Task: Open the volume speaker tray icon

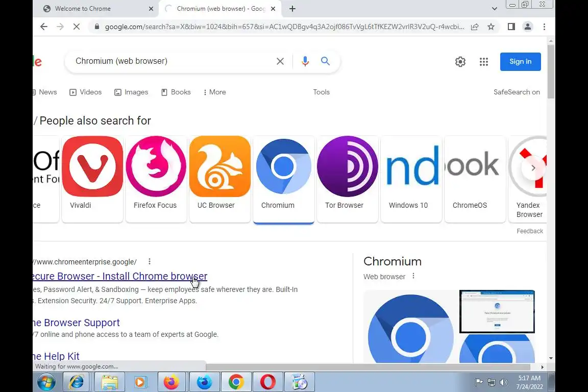Action: tap(504, 382)
